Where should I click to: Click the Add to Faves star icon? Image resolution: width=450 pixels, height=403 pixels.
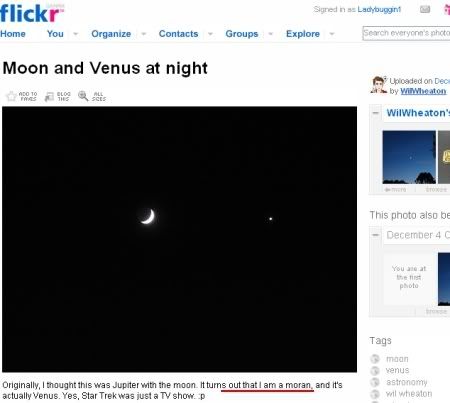[11, 96]
